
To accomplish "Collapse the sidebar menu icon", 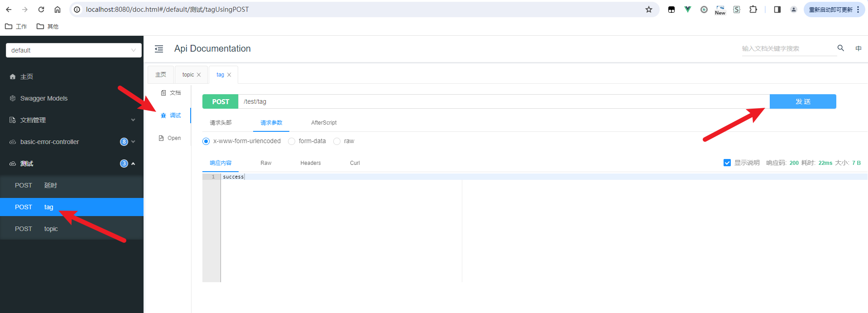I will pos(159,49).
